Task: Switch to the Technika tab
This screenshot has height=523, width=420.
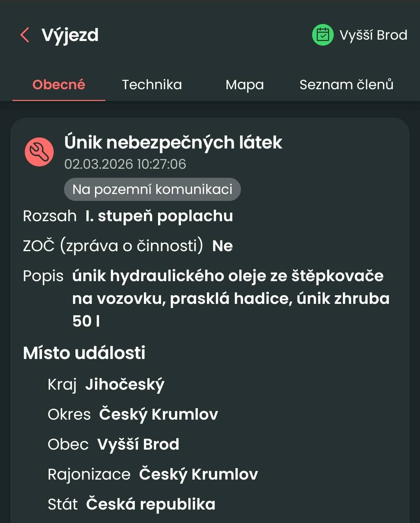Action: click(x=152, y=85)
